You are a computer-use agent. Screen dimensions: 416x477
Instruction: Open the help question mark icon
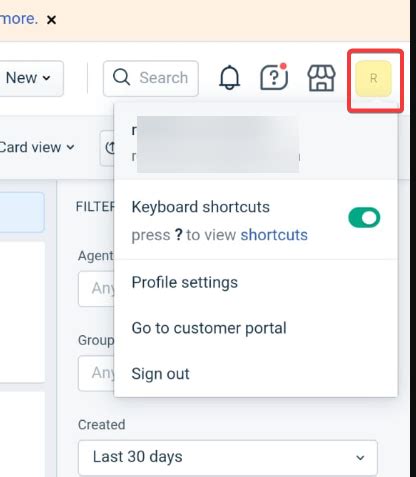point(274,77)
